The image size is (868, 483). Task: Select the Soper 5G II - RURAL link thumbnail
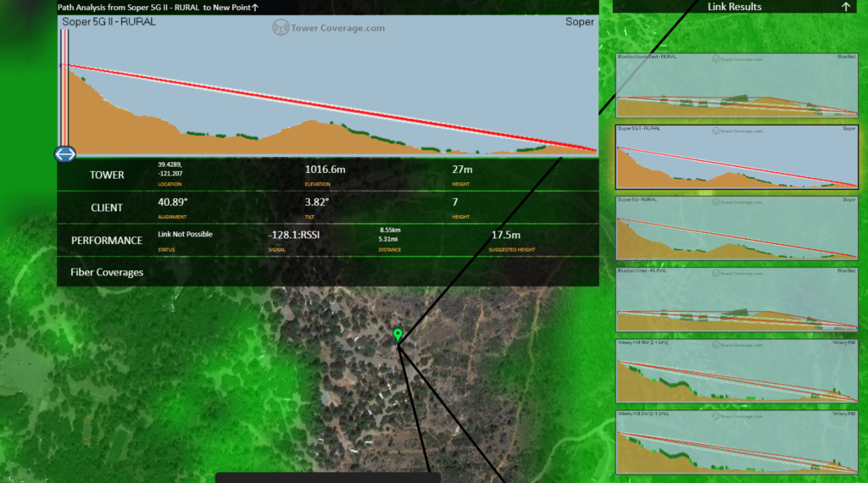click(737, 157)
